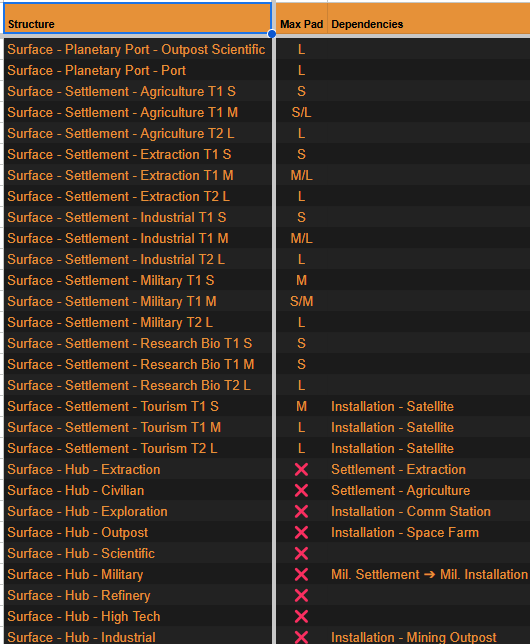Click the red X for Hub - Civilian
Image resolution: width=530 pixels, height=644 pixels.
(301, 490)
